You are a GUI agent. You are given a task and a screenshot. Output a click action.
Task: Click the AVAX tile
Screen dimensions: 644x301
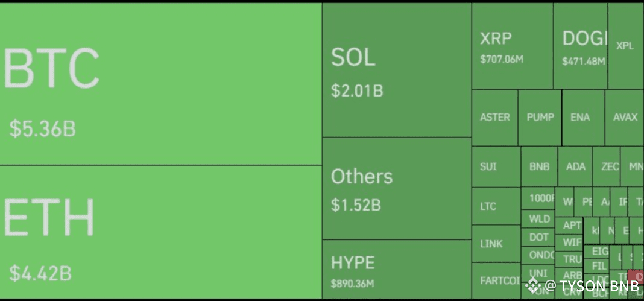(625, 118)
